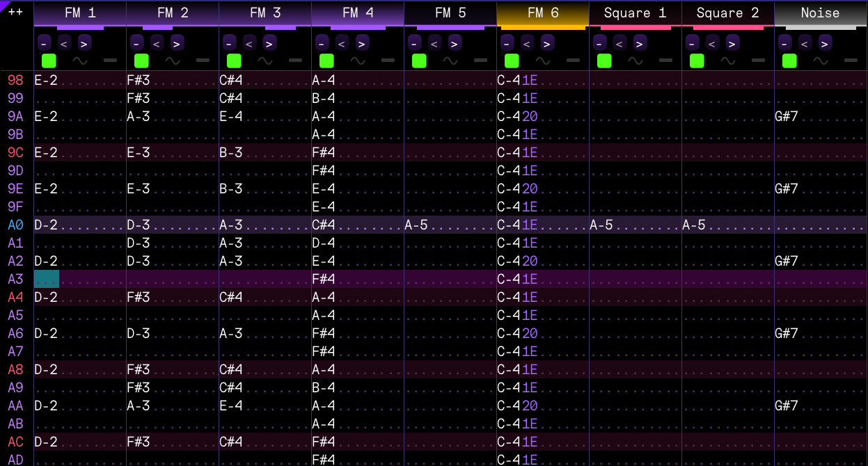Collapse FM 6 with the left arrow
868x466 pixels.
(527, 44)
